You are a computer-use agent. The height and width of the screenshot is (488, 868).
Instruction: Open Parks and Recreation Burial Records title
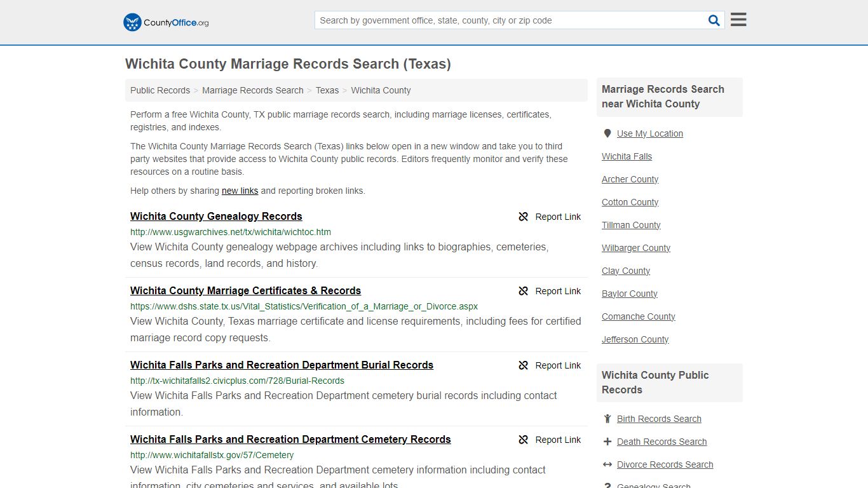281,365
